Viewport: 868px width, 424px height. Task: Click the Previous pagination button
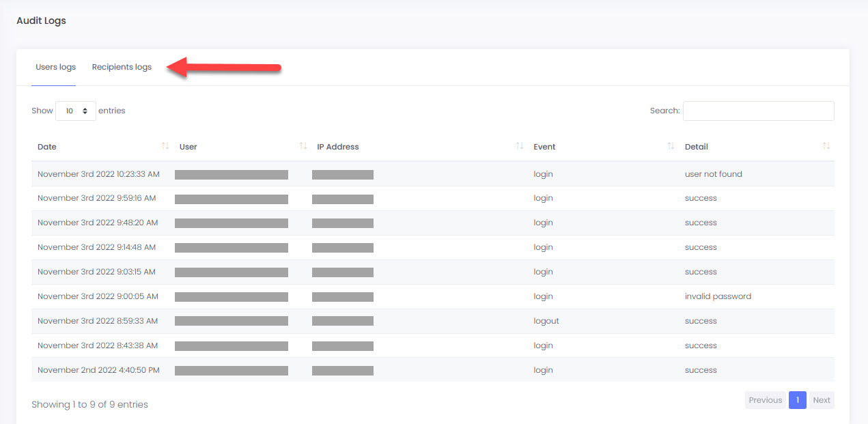pos(765,400)
